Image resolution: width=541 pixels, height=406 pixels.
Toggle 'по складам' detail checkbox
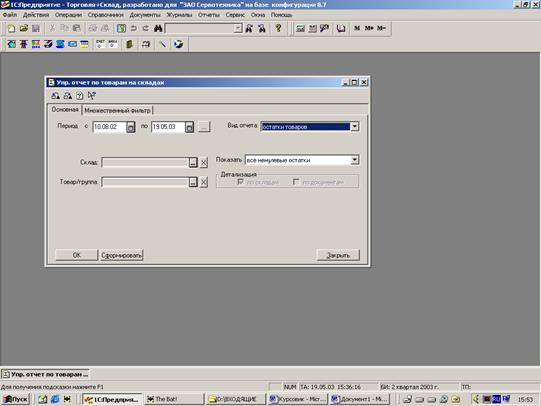(240, 182)
